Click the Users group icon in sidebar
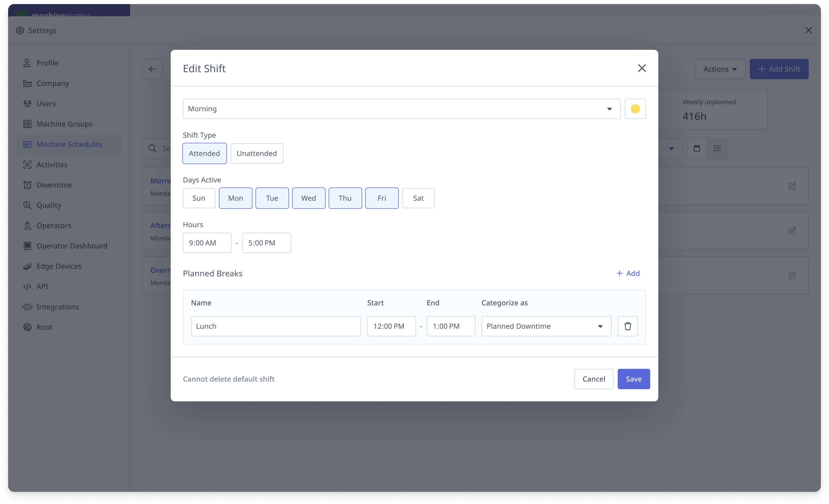829x504 pixels. pos(27,103)
